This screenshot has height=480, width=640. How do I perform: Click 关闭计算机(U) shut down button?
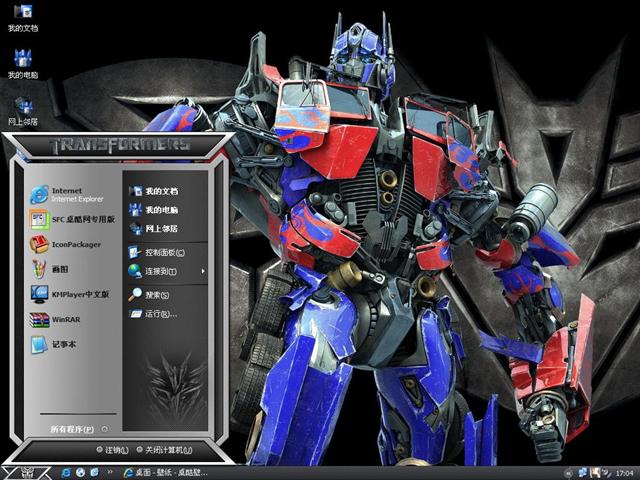pos(164,450)
